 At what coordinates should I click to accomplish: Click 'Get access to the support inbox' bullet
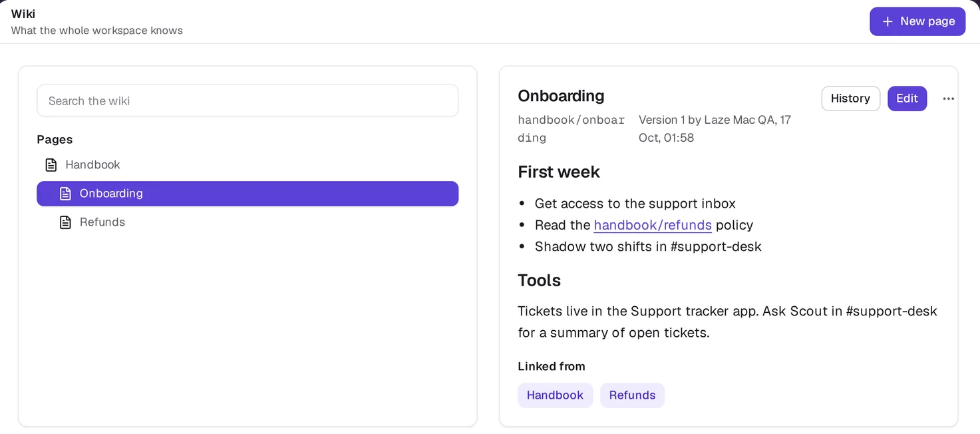[x=635, y=204]
